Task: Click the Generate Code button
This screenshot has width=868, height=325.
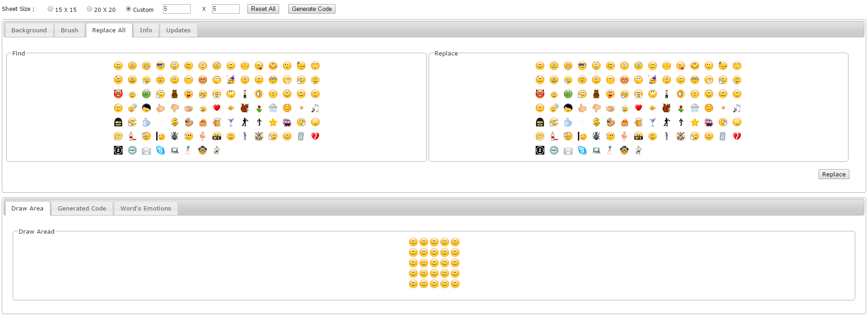Action: pyautogui.click(x=312, y=9)
